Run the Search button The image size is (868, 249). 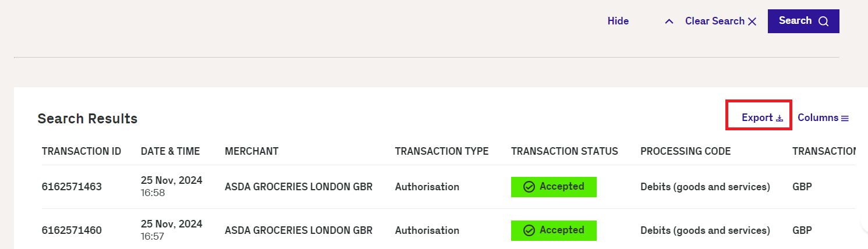coord(803,21)
